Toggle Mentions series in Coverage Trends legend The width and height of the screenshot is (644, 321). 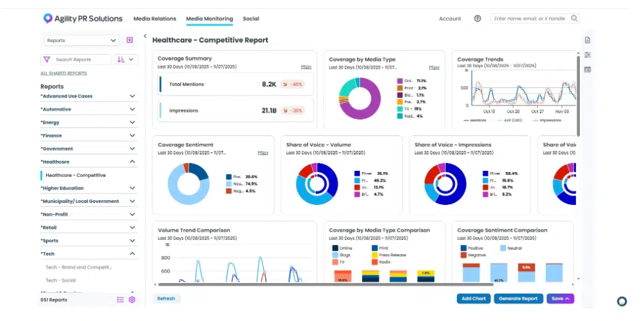[475, 120]
